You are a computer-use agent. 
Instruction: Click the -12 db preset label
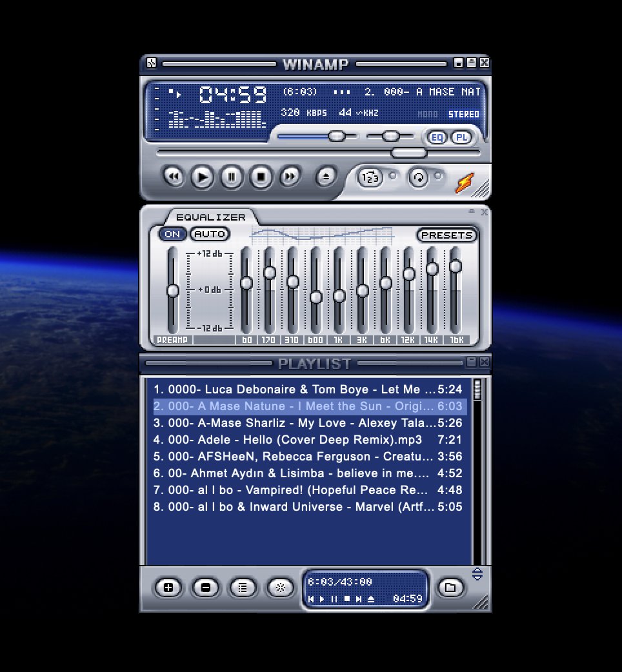point(210,328)
